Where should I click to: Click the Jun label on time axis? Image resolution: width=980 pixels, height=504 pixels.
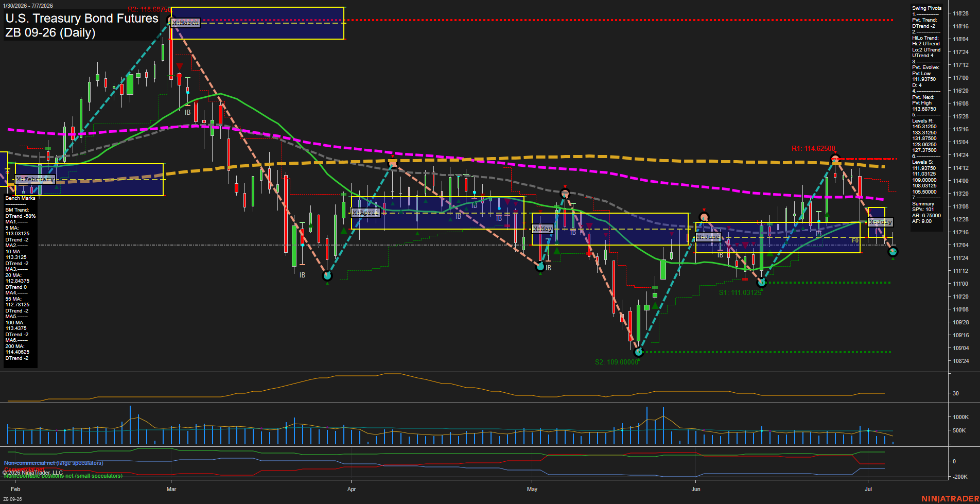click(x=696, y=489)
